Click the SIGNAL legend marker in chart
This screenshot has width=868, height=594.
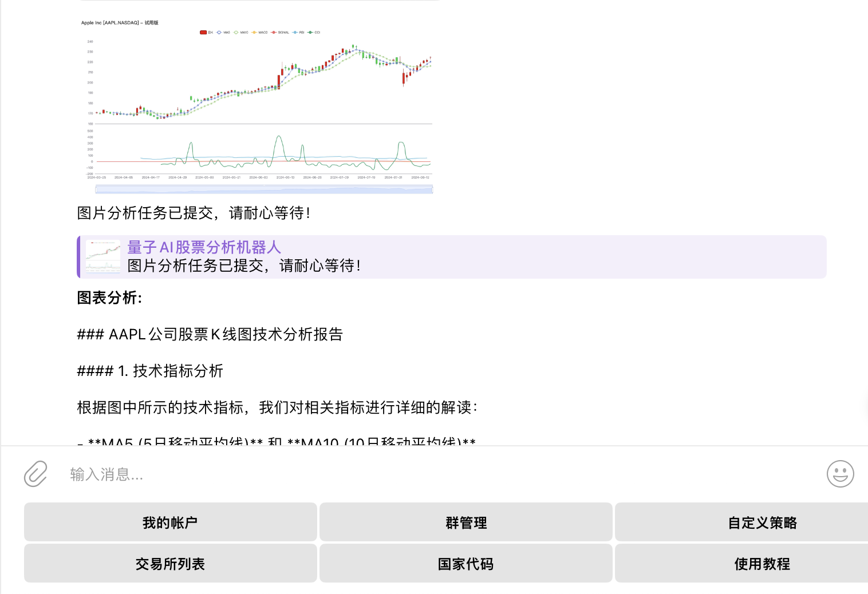point(274,33)
